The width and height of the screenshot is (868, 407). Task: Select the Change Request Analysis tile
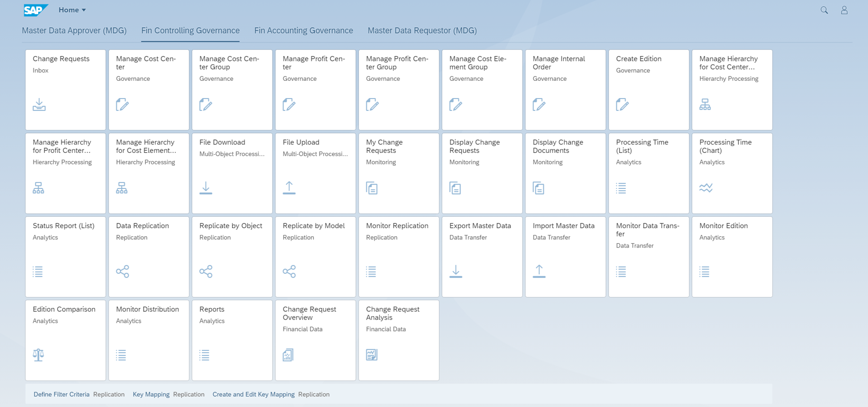[398, 340]
